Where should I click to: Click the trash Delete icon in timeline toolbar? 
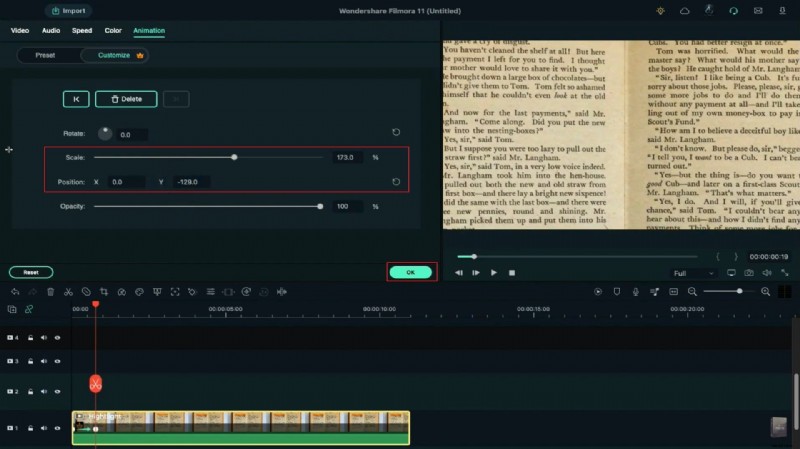tap(49, 292)
